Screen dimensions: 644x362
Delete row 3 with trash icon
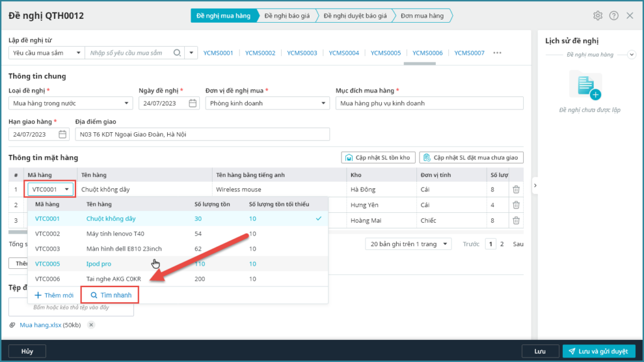[x=516, y=220]
